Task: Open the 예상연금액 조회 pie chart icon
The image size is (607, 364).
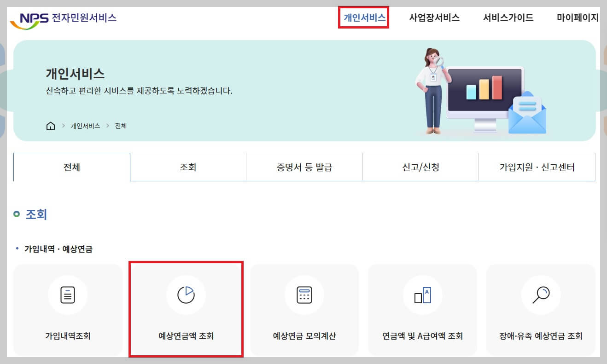Action: tap(186, 295)
